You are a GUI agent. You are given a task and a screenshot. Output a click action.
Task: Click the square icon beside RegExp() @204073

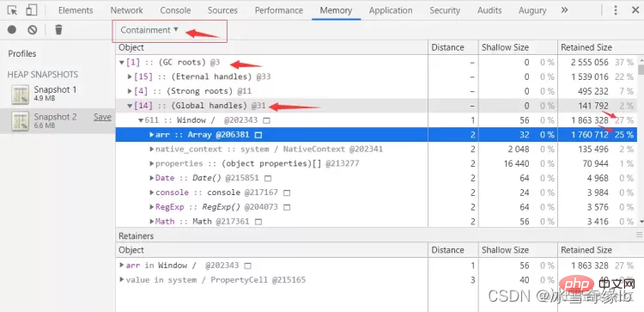pos(287,207)
